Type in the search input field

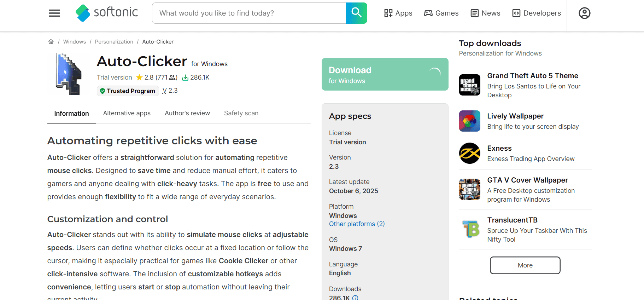(249, 13)
